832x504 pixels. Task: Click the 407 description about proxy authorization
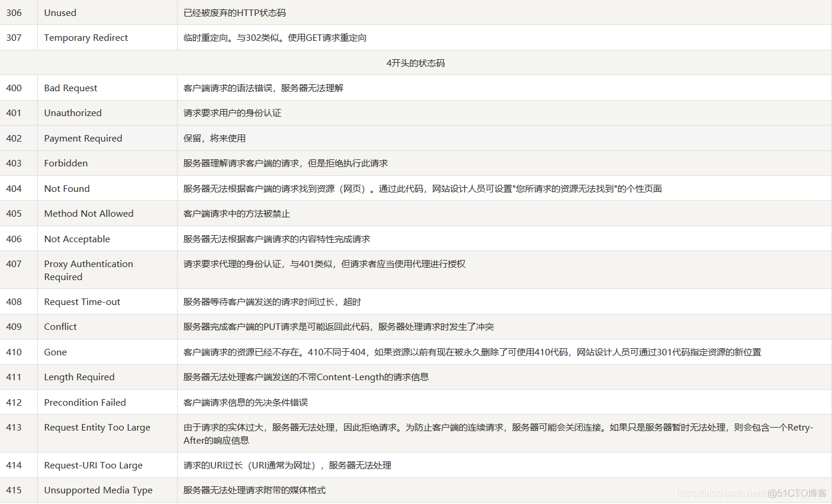pos(325,264)
